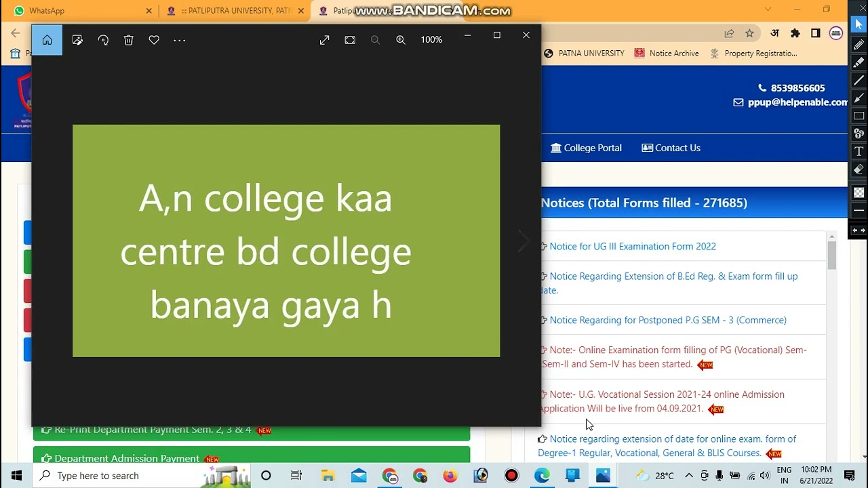Open Chrome Extensions puzzle menu
Image resolution: width=868 pixels, height=488 pixels.
[795, 33]
